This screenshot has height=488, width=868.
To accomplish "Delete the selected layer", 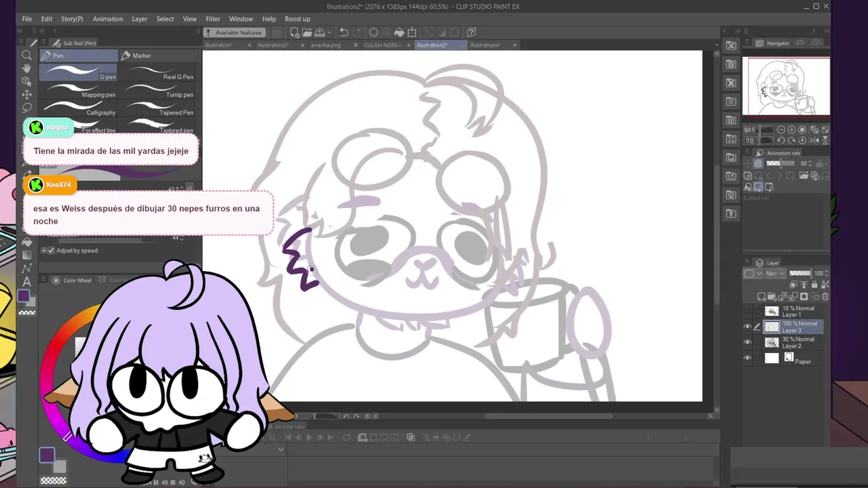I will click(825, 297).
